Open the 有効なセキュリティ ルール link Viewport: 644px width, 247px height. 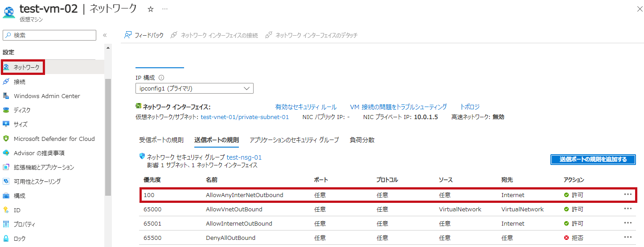click(x=306, y=107)
